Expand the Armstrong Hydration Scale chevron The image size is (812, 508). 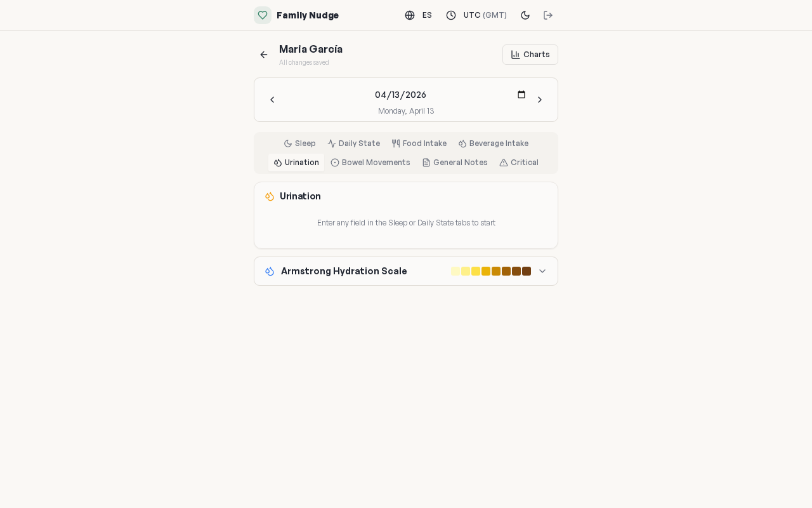(542, 271)
